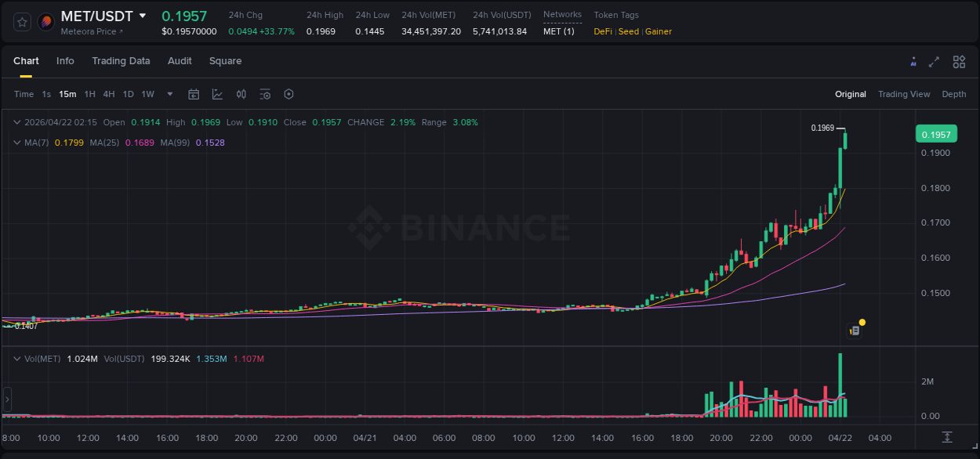This screenshot has width=980, height=459.
Task: Open the MET/USDT pair selector dropdown
Action: (143, 15)
